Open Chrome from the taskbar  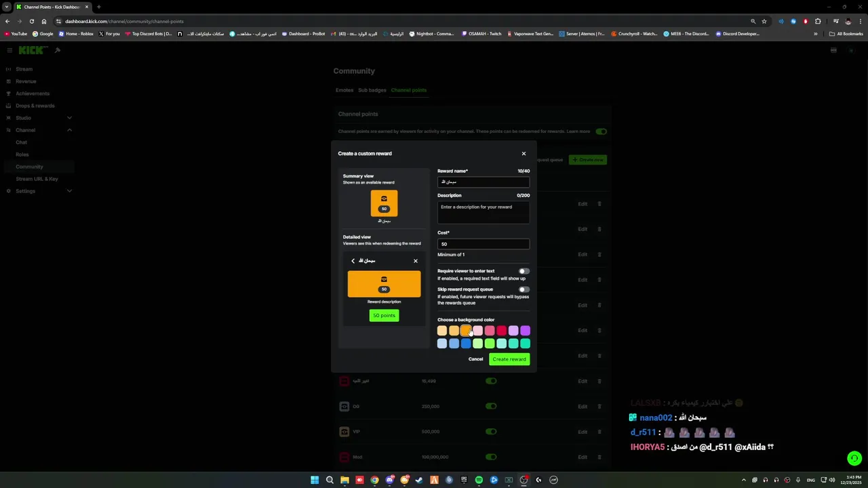coord(374,480)
